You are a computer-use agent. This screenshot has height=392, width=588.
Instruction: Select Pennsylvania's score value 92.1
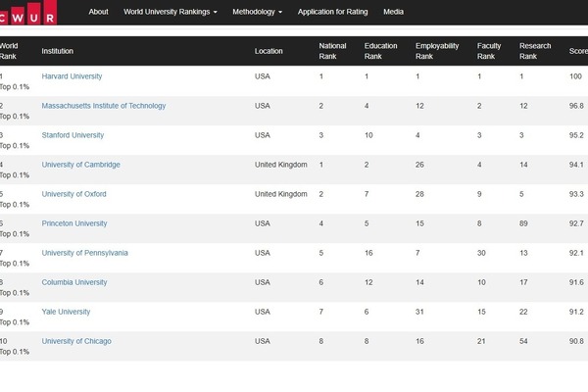576,253
